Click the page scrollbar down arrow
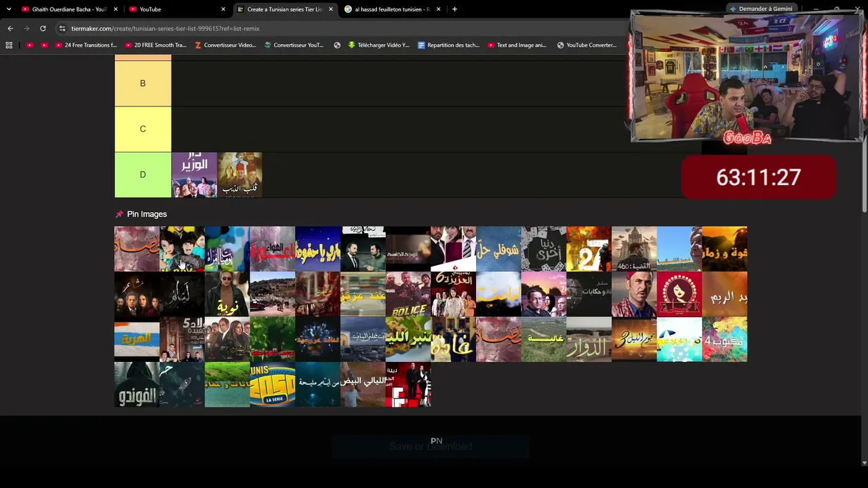 coord(863,464)
